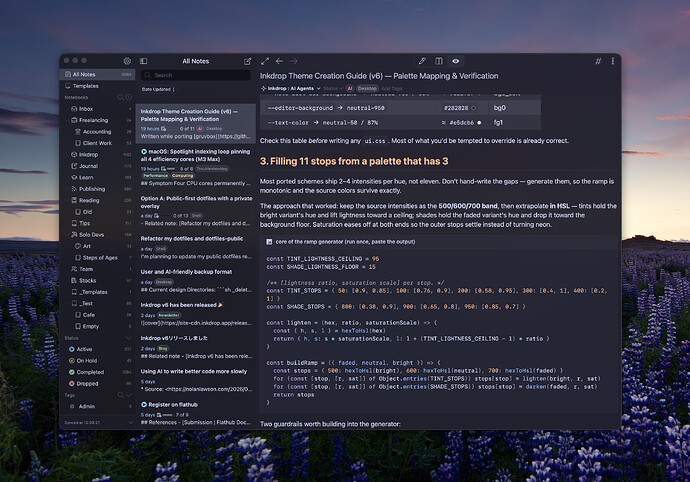Open the note's three-dot more menu

point(613,61)
